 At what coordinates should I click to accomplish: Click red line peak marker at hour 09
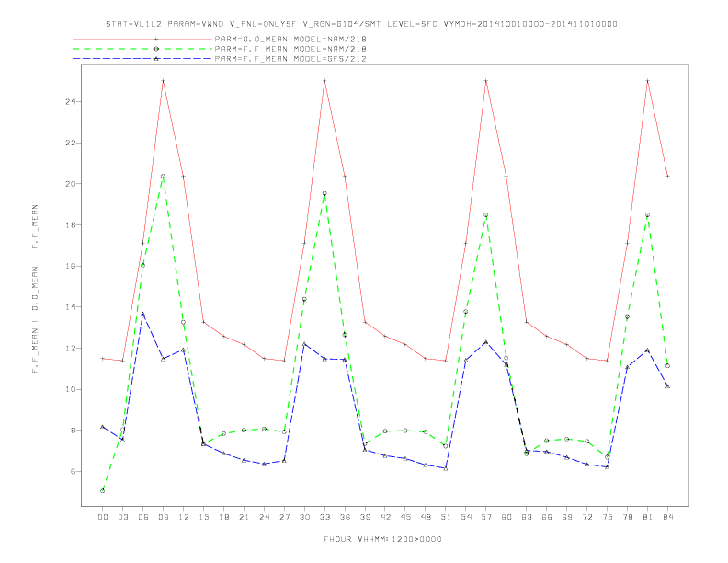point(163,81)
